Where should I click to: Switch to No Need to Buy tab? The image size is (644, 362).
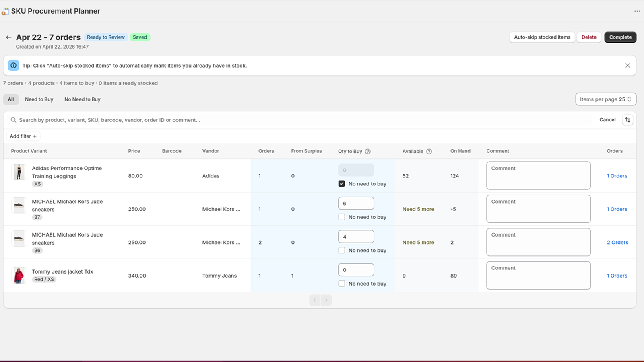83,99
